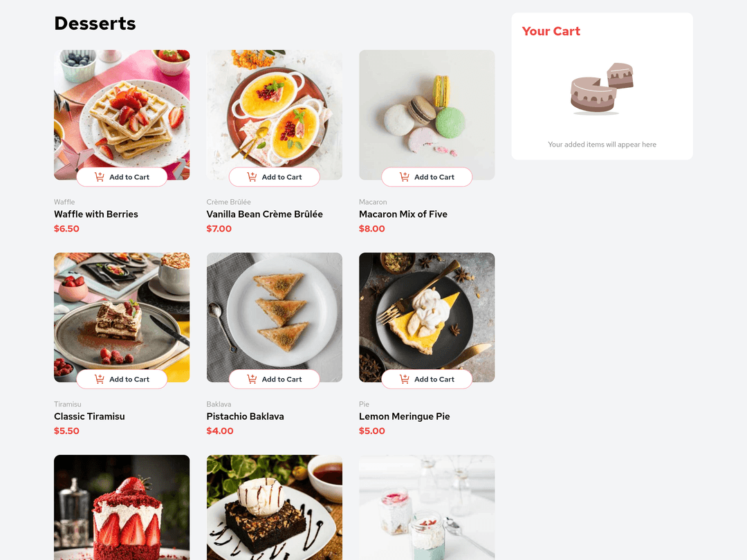Add Macaron Mix of Five to cart

click(427, 177)
